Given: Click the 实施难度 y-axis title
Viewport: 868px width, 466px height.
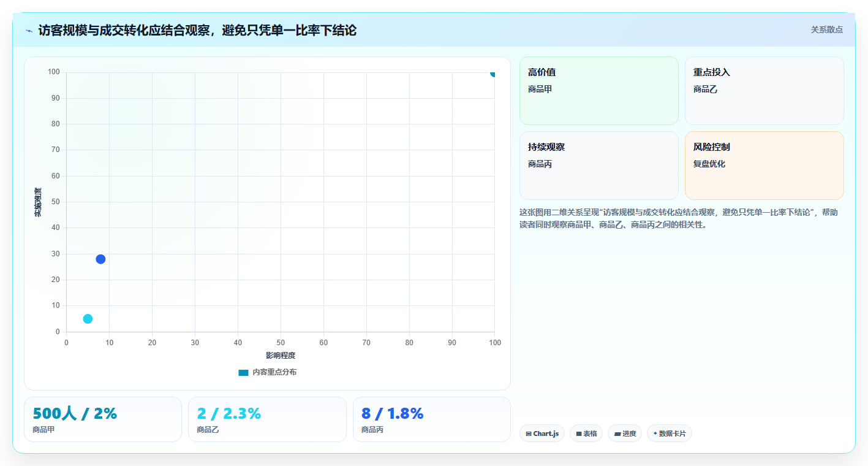Looking at the screenshot, I should pos(38,202).
